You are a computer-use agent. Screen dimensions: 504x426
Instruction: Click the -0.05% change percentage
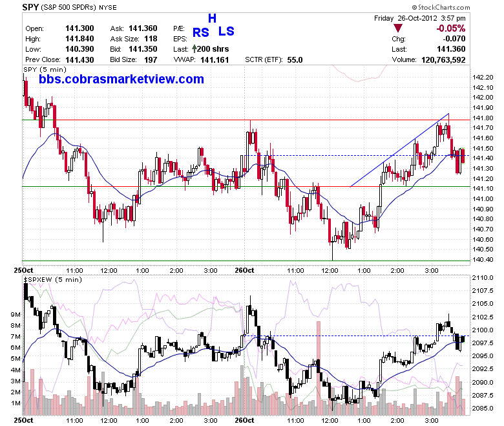click(x=450, y=28)
